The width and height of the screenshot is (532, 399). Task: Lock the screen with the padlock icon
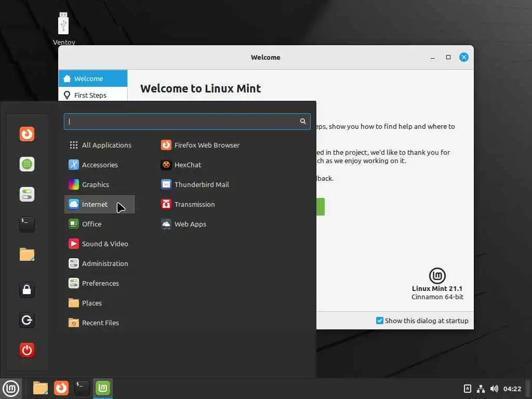coord(27,290)
